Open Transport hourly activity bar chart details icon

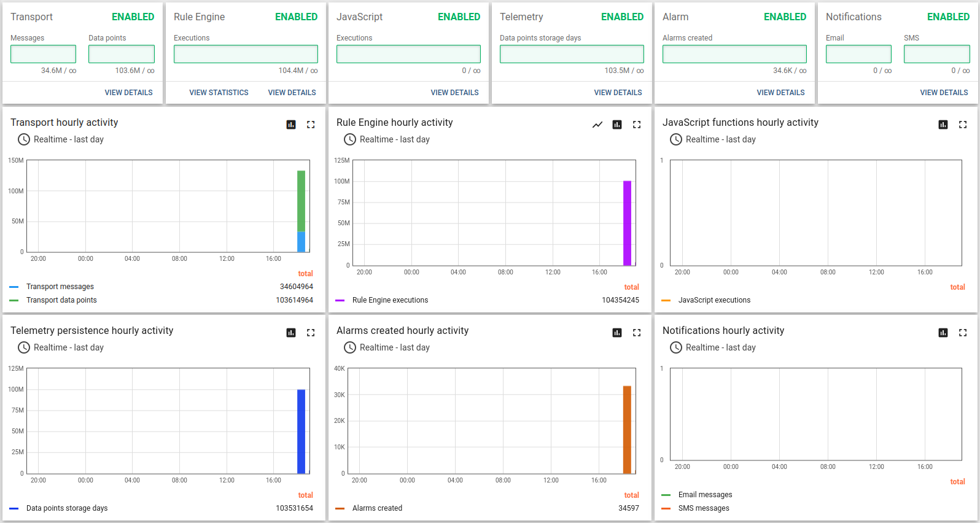291,125
